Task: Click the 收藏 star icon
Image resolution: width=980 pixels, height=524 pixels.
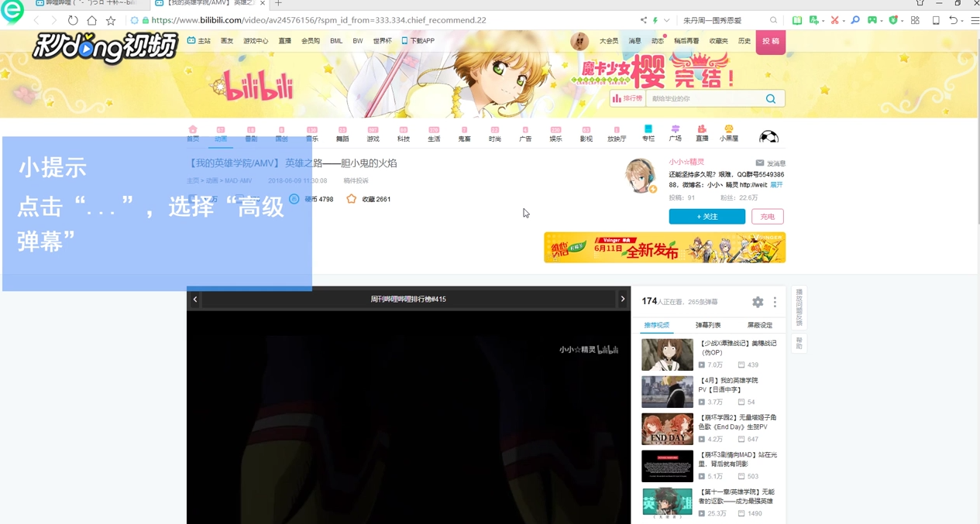Action: tap(351, 199)
